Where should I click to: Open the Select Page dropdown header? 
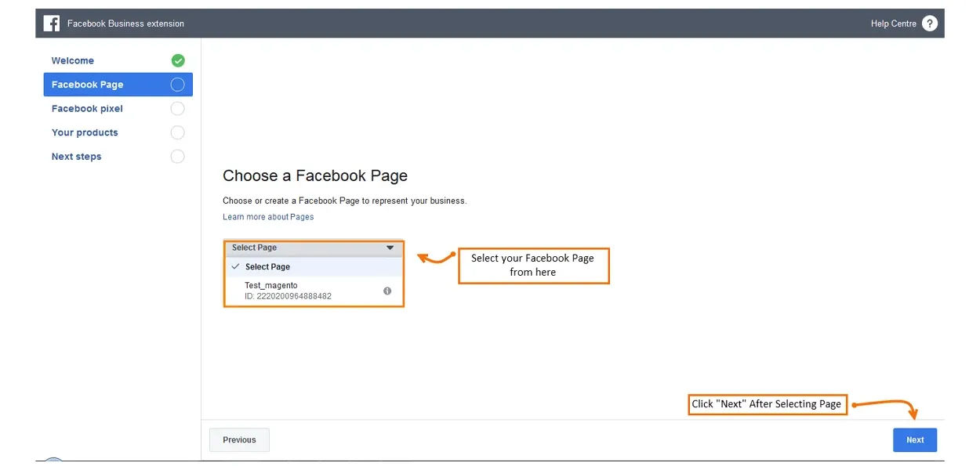(x=306, y=248)
